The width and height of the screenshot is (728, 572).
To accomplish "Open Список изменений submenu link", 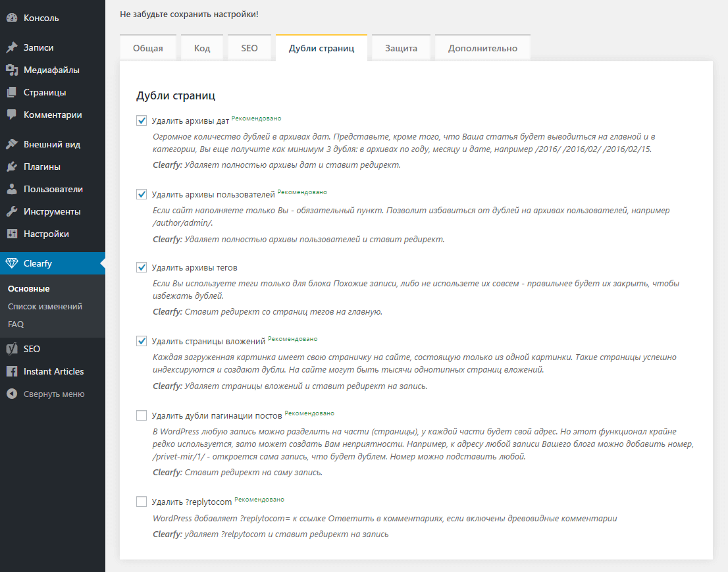I will tap(45, 307).
